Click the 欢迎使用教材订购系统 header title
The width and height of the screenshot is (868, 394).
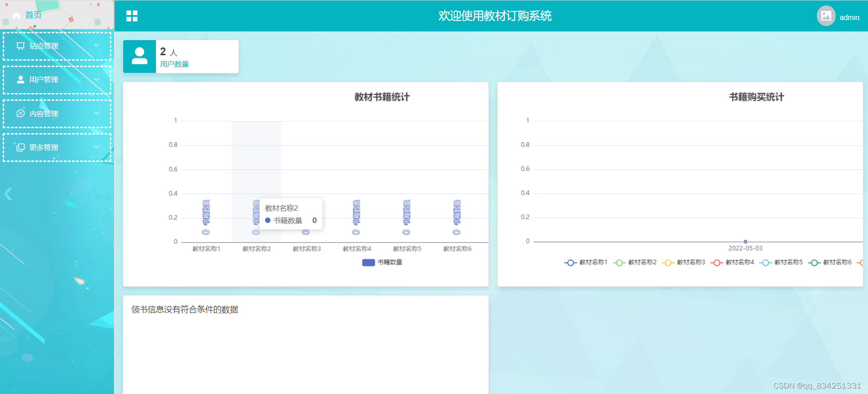click(x=495, y=16)
